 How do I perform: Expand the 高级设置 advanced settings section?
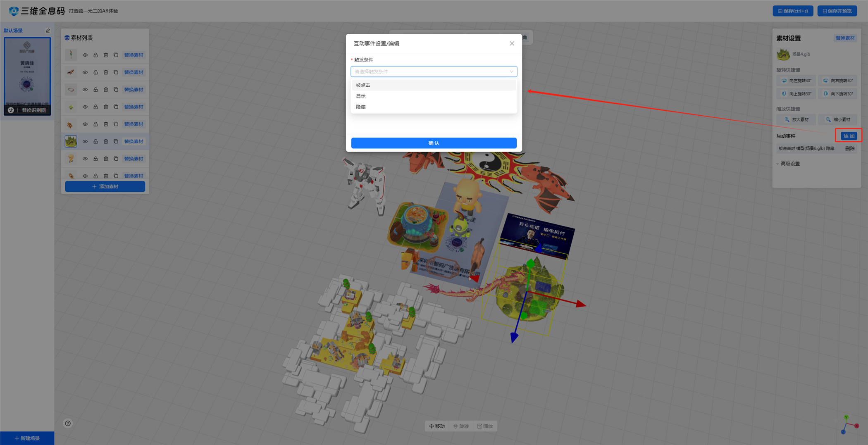(x=789, y=164)
